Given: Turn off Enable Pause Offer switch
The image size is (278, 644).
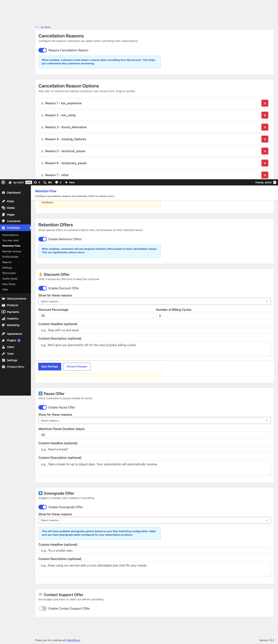Looking at the screenshot, I should click(x=43, y=408).
